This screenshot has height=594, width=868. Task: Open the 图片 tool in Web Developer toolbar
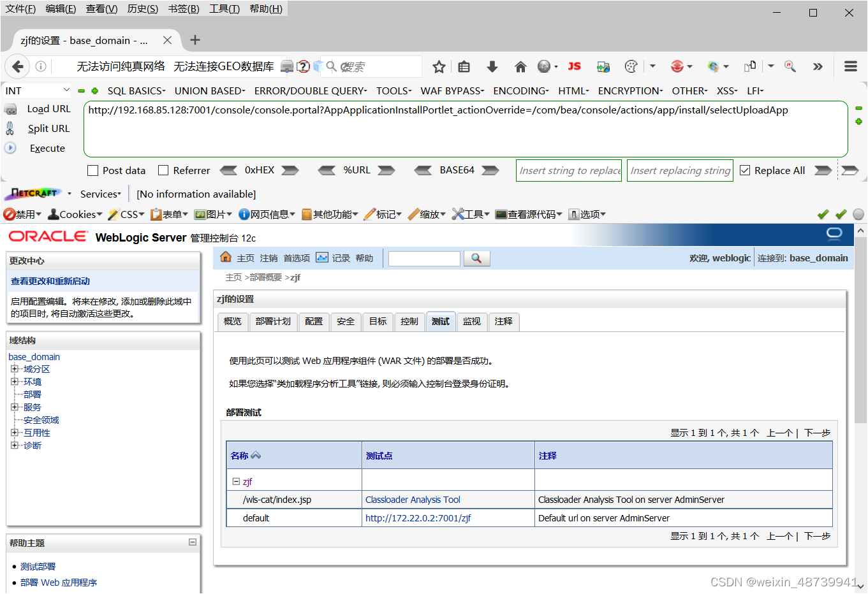pos(212,214)
